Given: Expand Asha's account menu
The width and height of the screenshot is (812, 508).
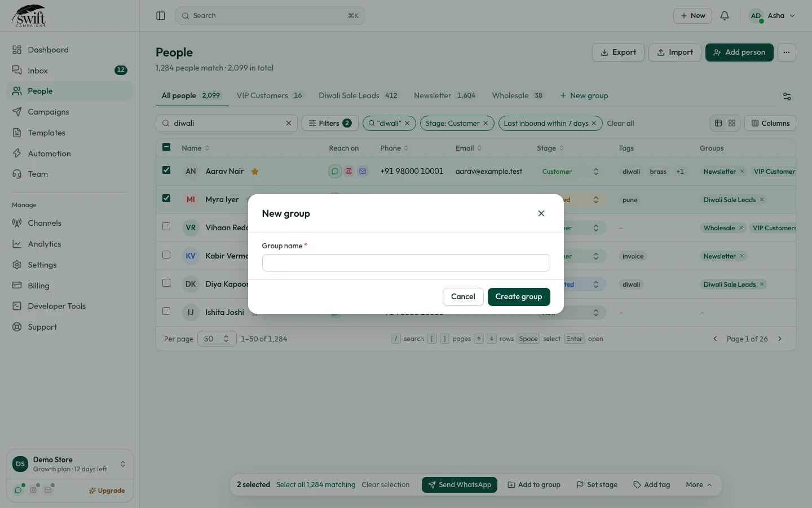Looking at the screenshot, I should click(772, 16).
